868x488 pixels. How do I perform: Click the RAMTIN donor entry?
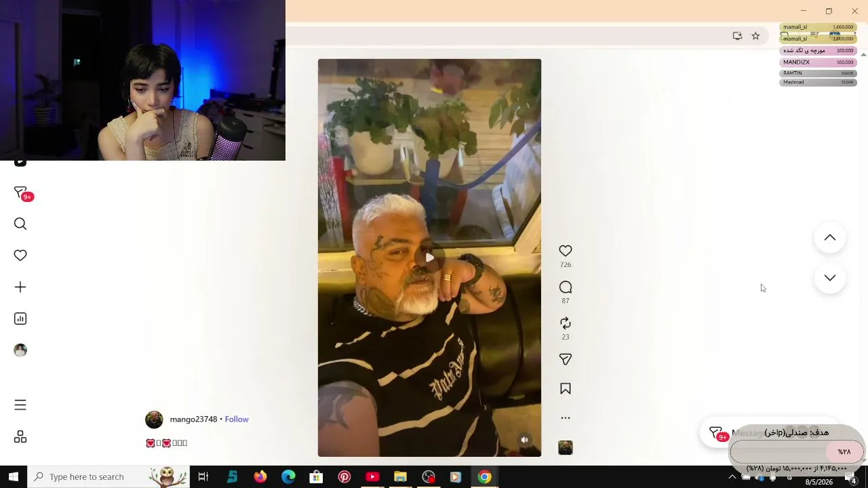tap(818, 73)
